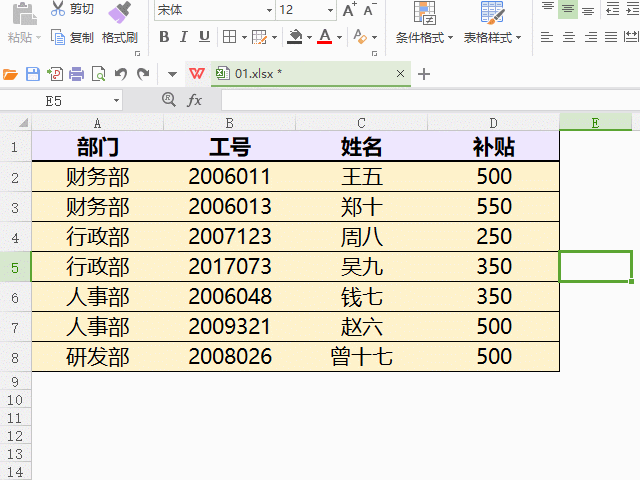The image size is (640, 480).
Task: Apply fill color bucket
Action: pyautogui.click(x=295, y=37)
